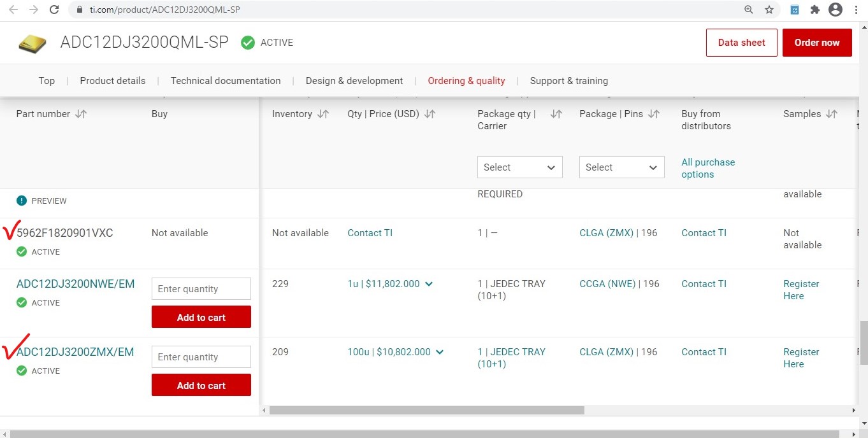Add ADC12DJ3200ZMX/EM to cart
Image resolution: width=868 pixels, height=438 pixels.
[x=201, y=385]
